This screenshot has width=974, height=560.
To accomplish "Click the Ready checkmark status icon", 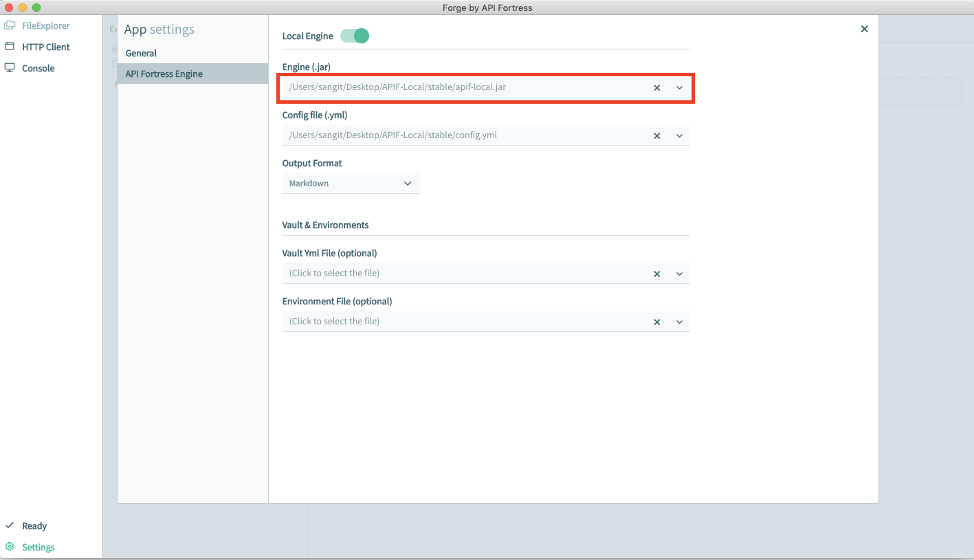I will click(10, 526).
